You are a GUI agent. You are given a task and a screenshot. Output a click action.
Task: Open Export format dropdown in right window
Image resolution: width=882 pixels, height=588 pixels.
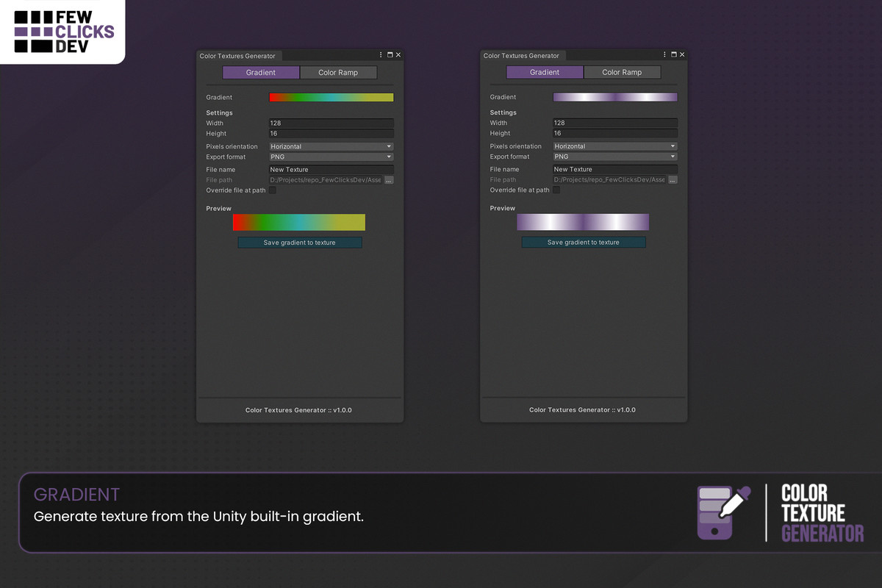coord(615,157)
